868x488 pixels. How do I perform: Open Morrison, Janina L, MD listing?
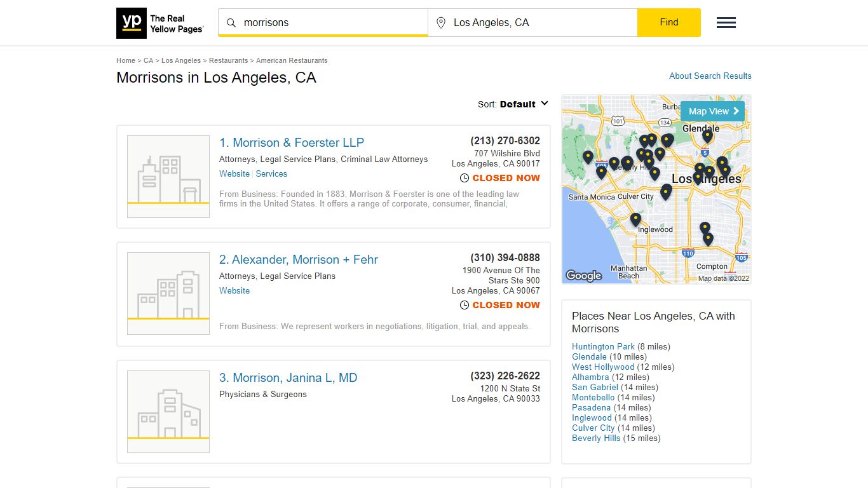[288, 378]
